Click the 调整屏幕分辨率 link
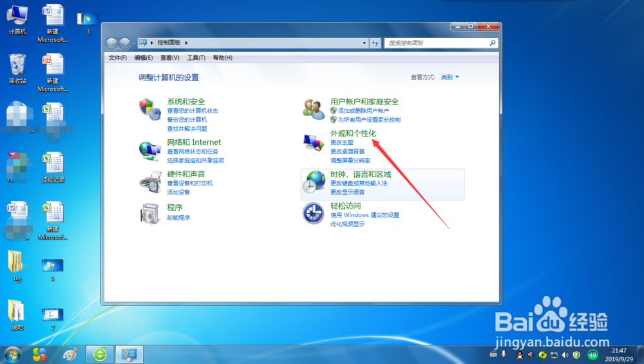 [x=350, y=160]
